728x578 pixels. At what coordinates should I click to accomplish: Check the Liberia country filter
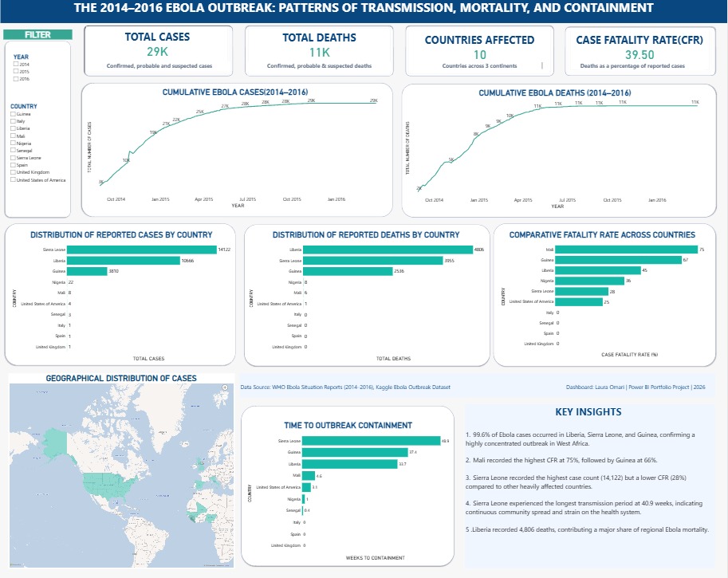click(13, 128)
